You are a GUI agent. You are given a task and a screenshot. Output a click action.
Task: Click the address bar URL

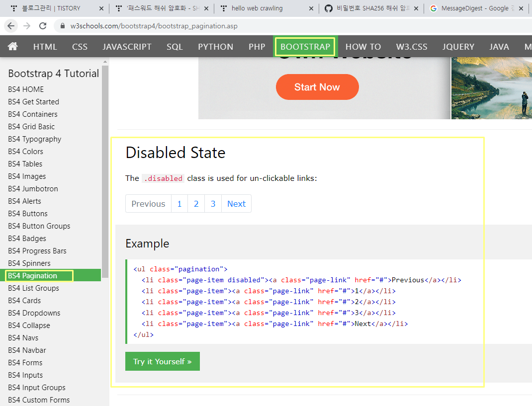(154, 26)
